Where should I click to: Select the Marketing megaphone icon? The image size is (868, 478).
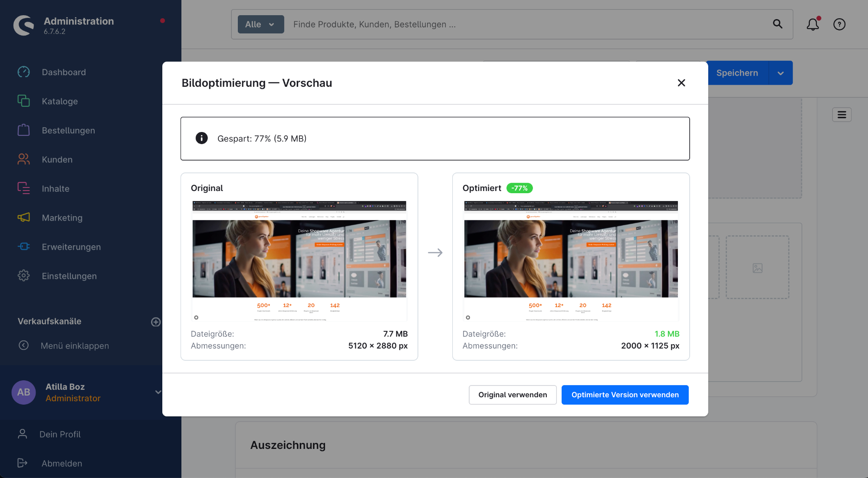pos(23,218)
